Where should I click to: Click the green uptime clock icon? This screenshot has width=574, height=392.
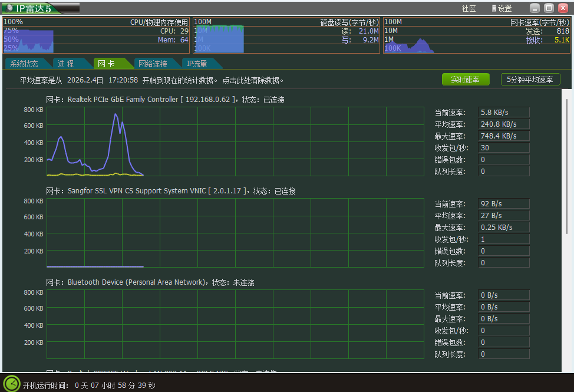point(11,383)
